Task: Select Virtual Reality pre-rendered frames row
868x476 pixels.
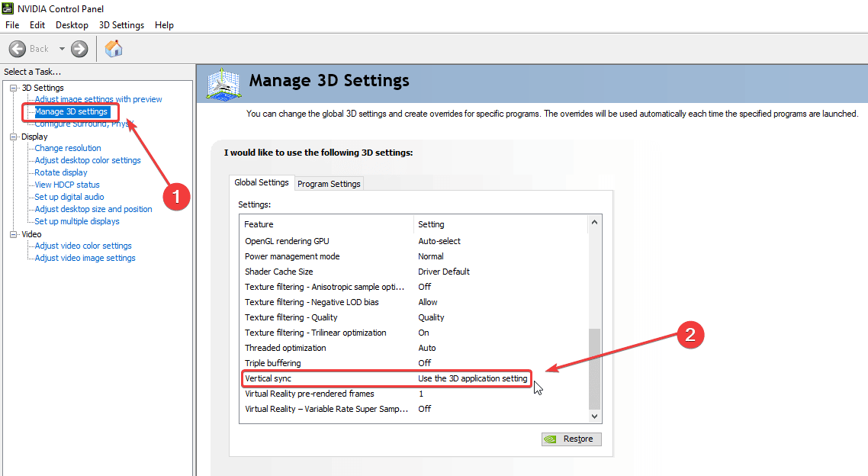Action: 414,394
